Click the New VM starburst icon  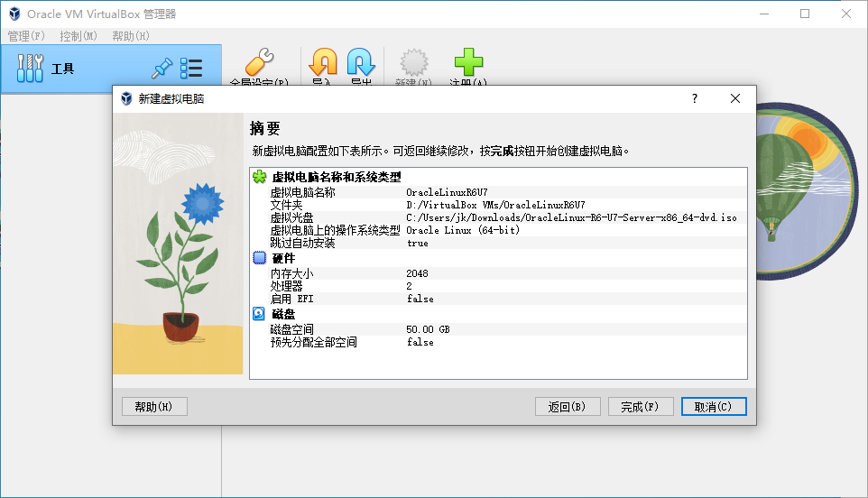[x=414, y=62]
